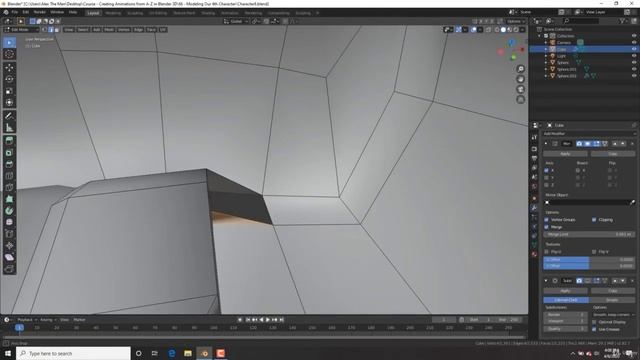The width and height of the screenshot is (640, 360).
Task: Select the Move tool
Action: tap(9, 68)
